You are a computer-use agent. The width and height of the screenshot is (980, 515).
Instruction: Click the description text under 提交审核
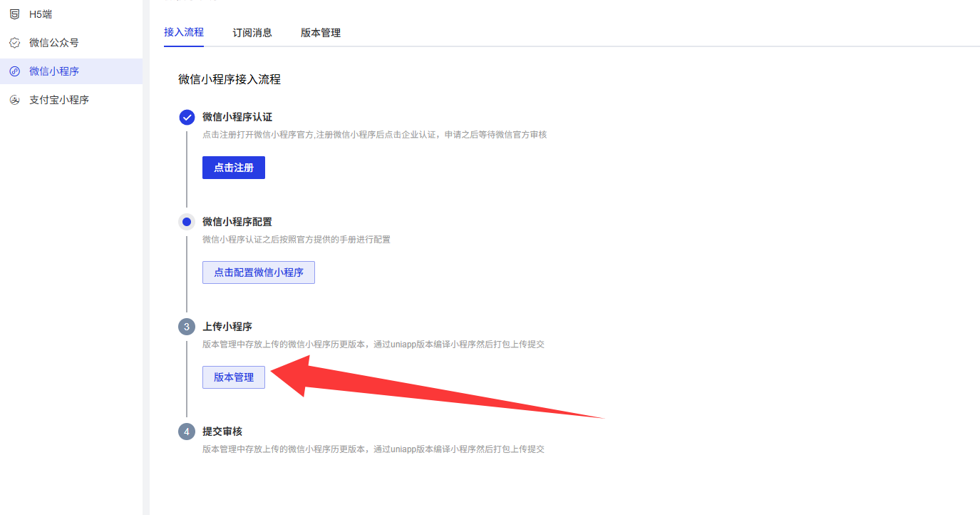click(373, 449)
